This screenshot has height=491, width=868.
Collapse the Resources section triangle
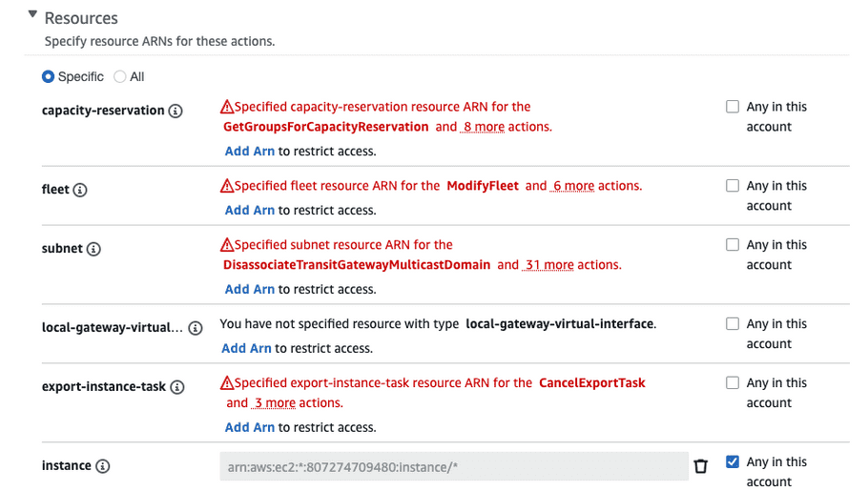coord(32,14)
